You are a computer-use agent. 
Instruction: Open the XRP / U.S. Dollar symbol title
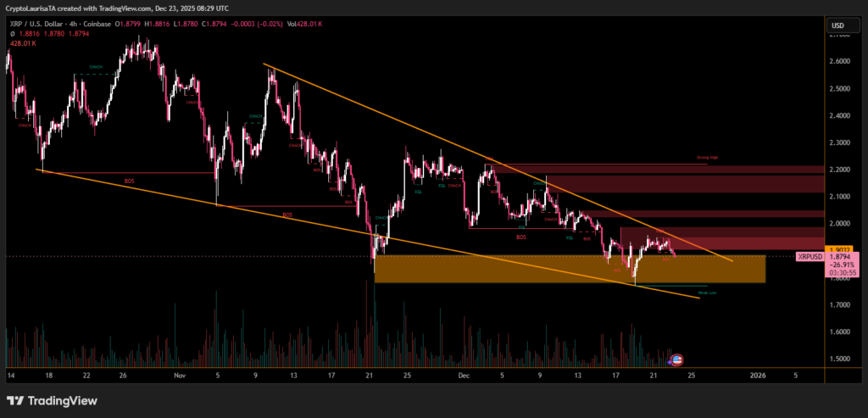point(42,25)
